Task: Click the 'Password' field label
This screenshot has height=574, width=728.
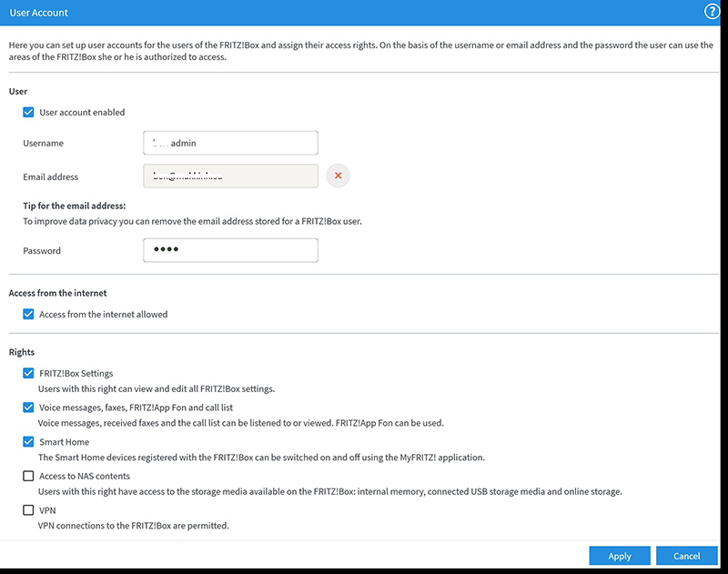Action: (x=42, y=251)
